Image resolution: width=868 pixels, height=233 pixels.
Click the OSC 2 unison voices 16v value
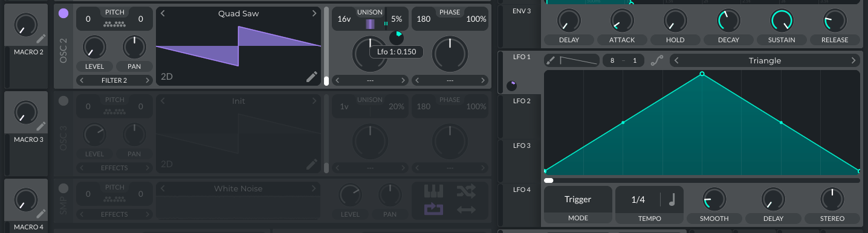coord(344,19)
